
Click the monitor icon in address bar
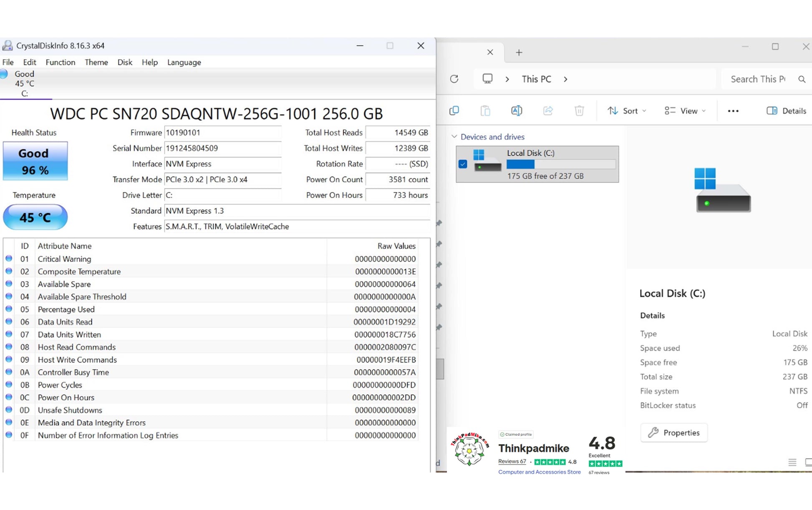(x=487, y=79)
